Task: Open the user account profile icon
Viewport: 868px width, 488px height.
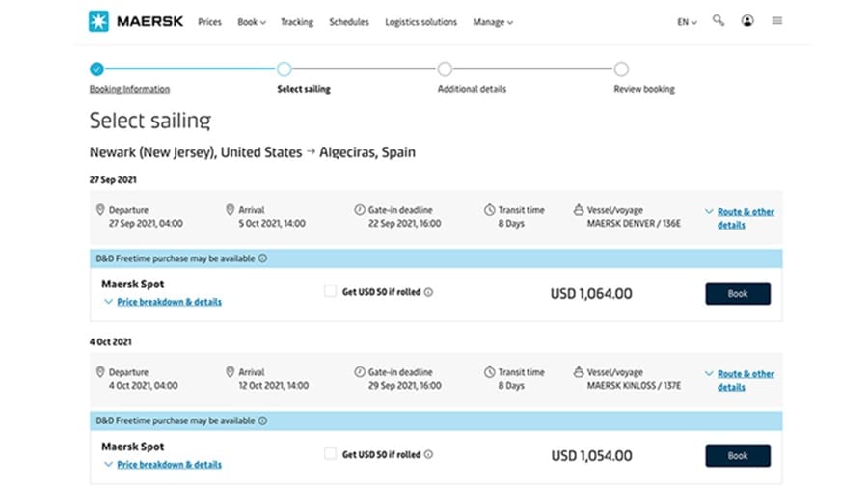Action: click(747, 21)
